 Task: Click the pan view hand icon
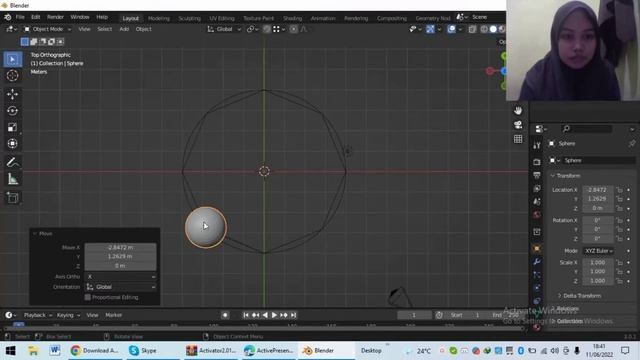coord(518,111)
